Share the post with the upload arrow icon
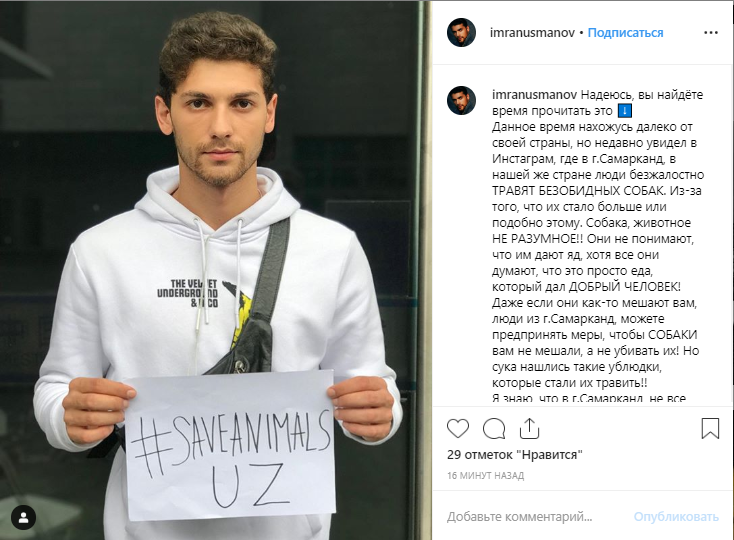 (529, 428)
